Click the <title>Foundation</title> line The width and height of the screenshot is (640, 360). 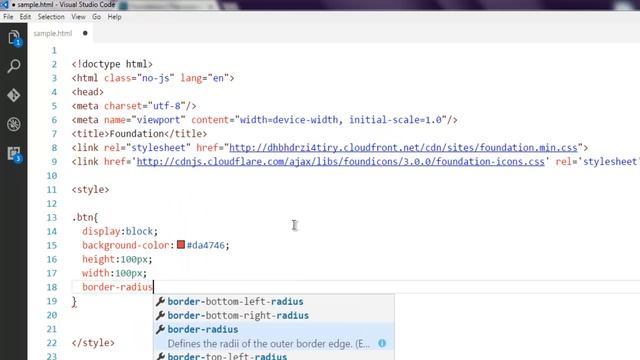click(139, 133)
